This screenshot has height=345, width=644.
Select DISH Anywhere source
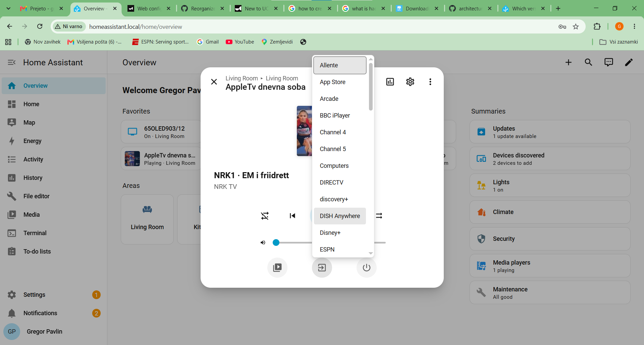point(340,216)
